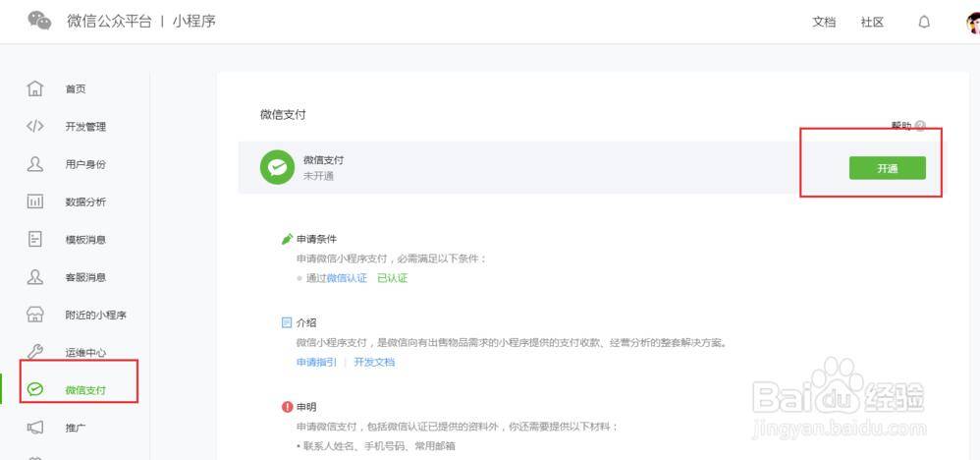980x460 pixels.
Task: Open the user avatar menu
Action: [973, 22]
